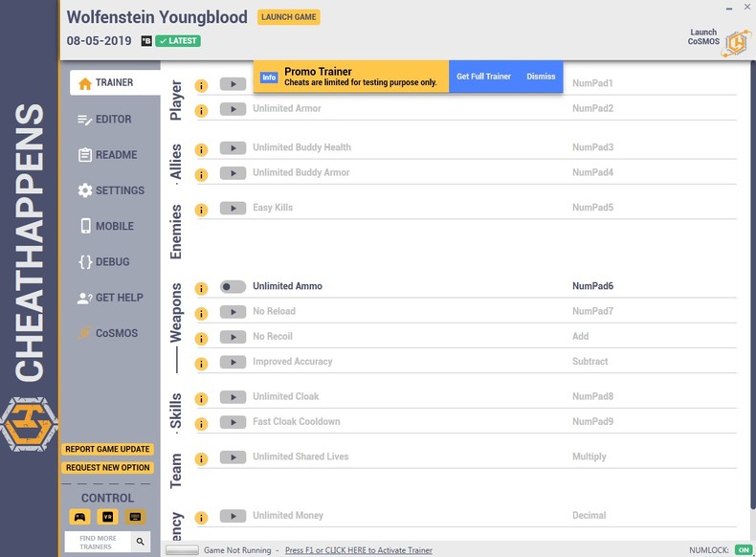Click REQUEST NEW OPTION button
Screen dimensions: 756x557
pos(107,468)
